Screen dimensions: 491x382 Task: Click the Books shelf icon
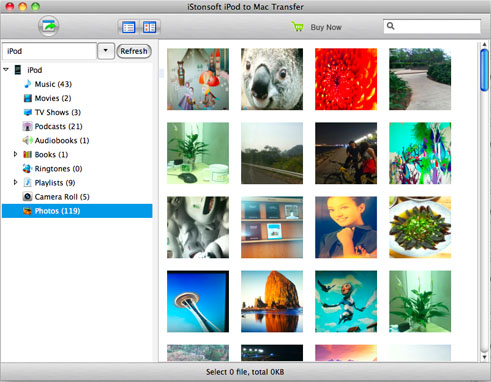(x=28, y=154)
